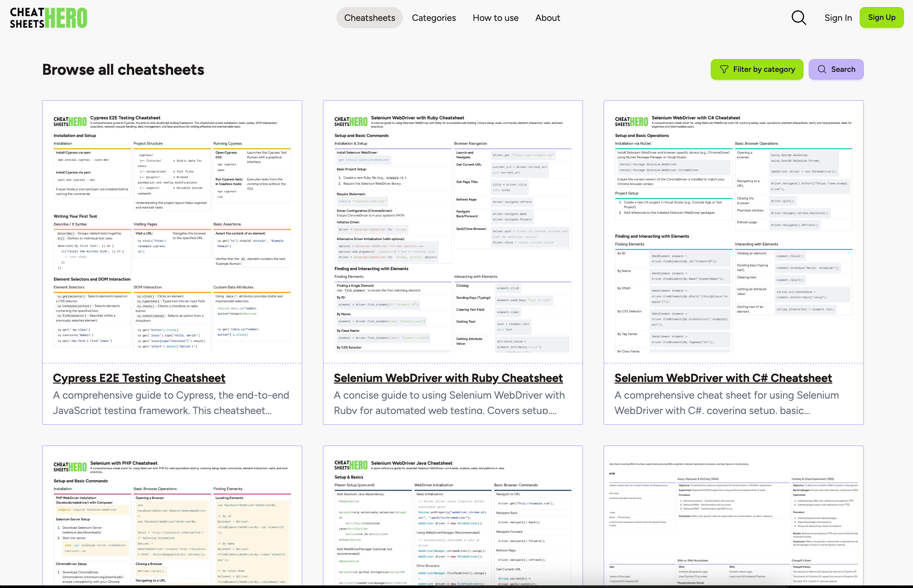913x588 pixels.
Task: Visit the About page
Action: point(547,18)
